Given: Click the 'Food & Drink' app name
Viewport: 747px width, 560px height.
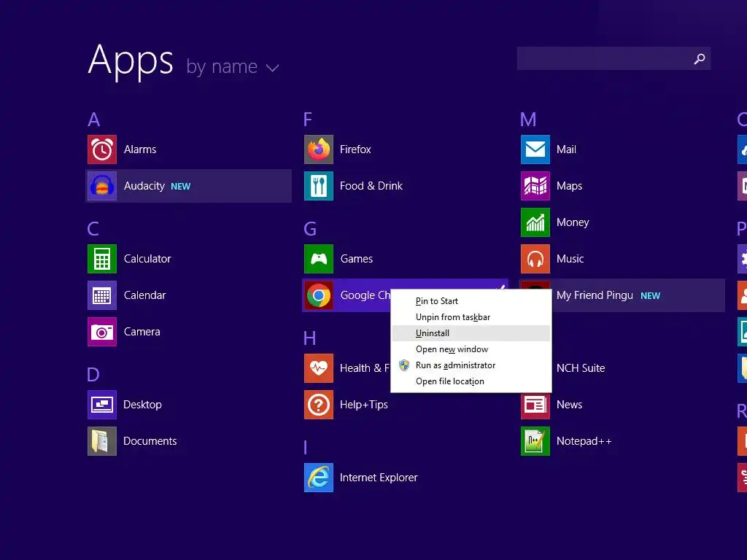Looking at the screenshot, I should pyautogui.click(x=371, y=186).
